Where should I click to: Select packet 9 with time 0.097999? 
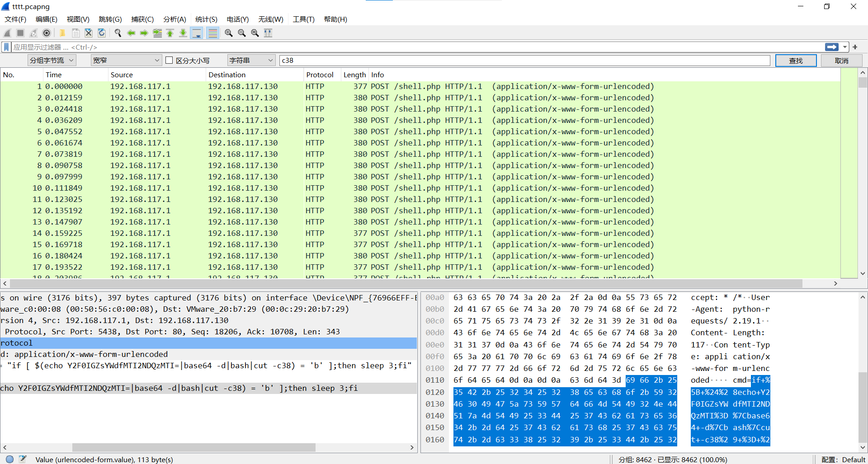click(x=420, y=177)
